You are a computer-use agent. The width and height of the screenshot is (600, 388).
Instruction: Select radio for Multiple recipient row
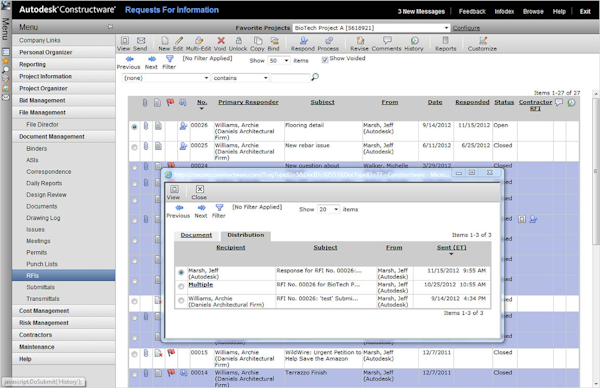pos(181,286)
